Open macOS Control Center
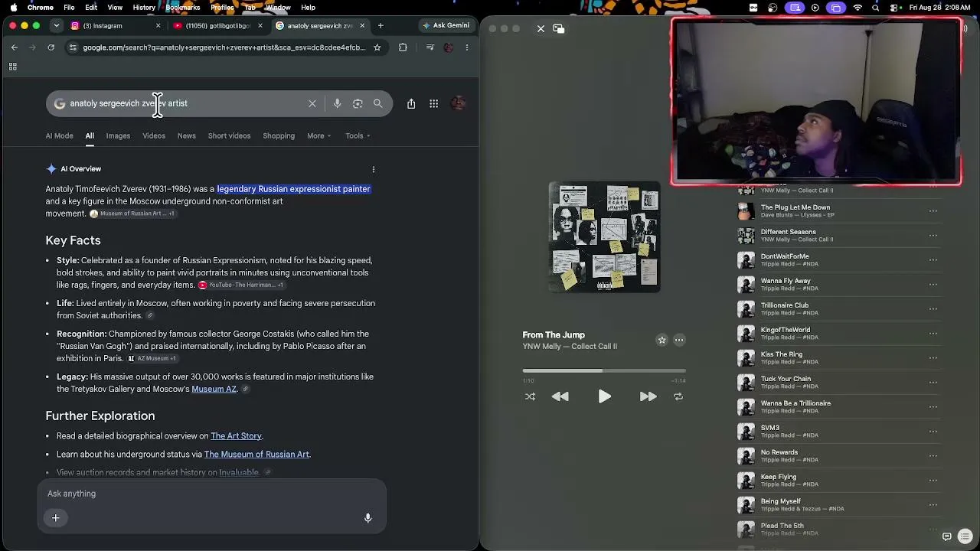980x551 pixels. pos(894,8)
